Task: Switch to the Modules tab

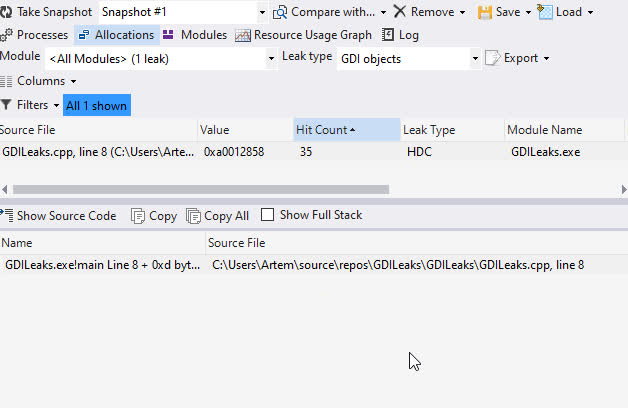Action: (194, 35)
